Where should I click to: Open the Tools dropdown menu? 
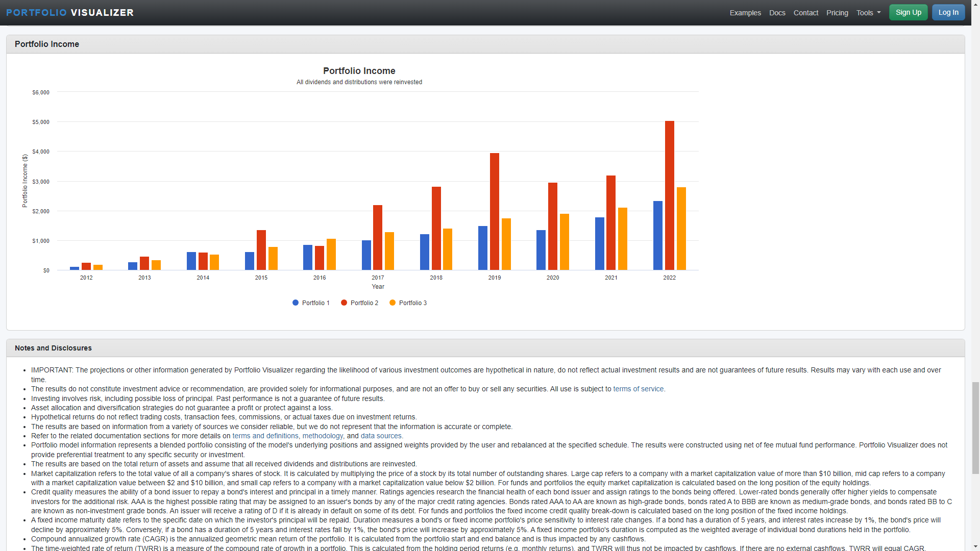click(868, 13)
